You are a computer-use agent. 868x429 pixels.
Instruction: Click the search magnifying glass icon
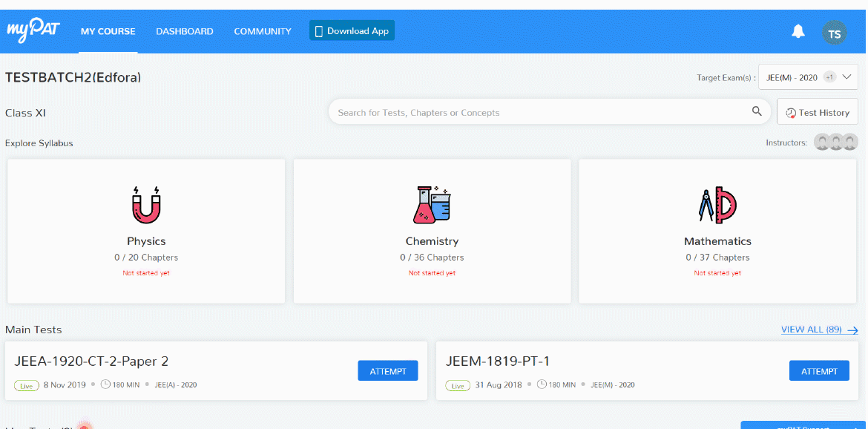(756, 111)
